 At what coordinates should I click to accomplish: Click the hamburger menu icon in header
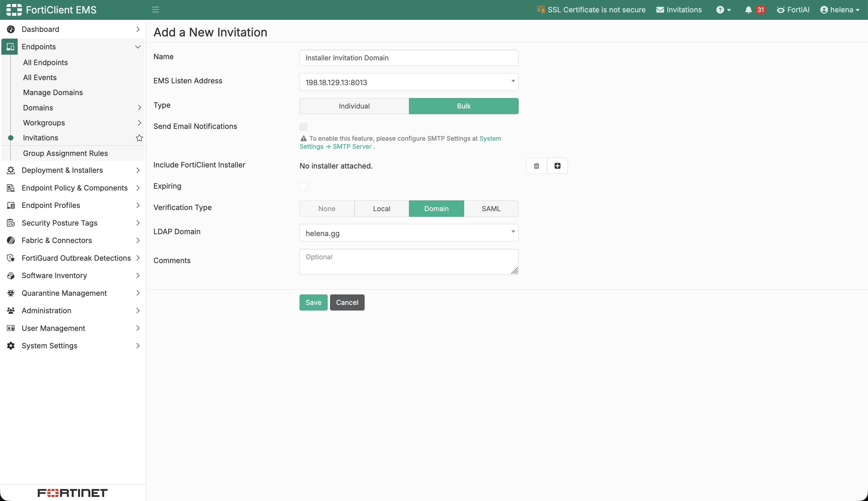tap(155, 10)
